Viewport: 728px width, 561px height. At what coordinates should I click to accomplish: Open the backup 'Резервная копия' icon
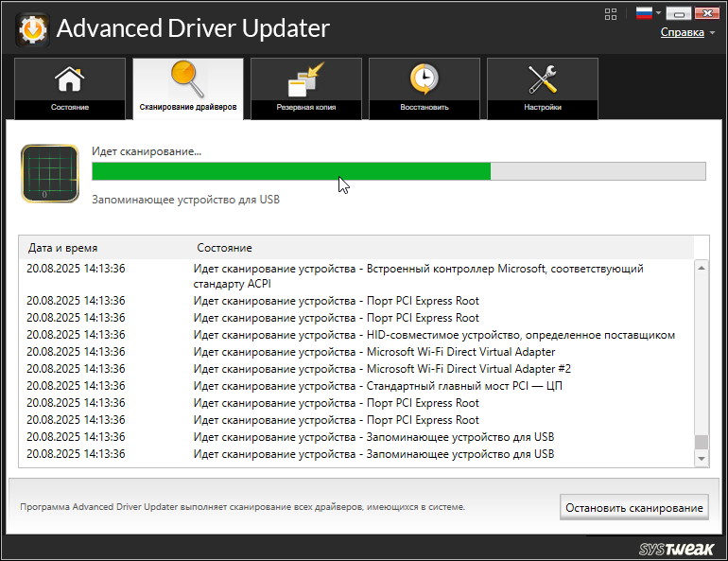coord(305,79)
